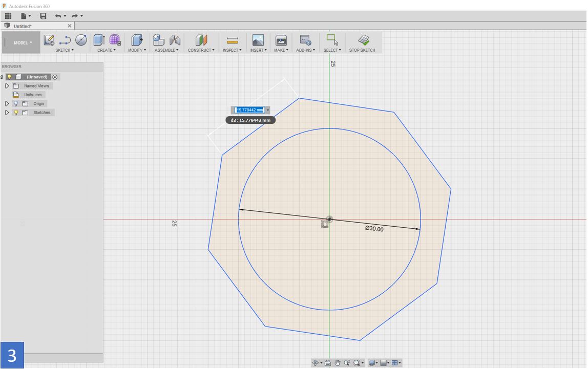This screenshot has height=370, width=588.
Task: Open the CONSTRUCT menu
Action: pyautogui.click(x=201, y=50)
